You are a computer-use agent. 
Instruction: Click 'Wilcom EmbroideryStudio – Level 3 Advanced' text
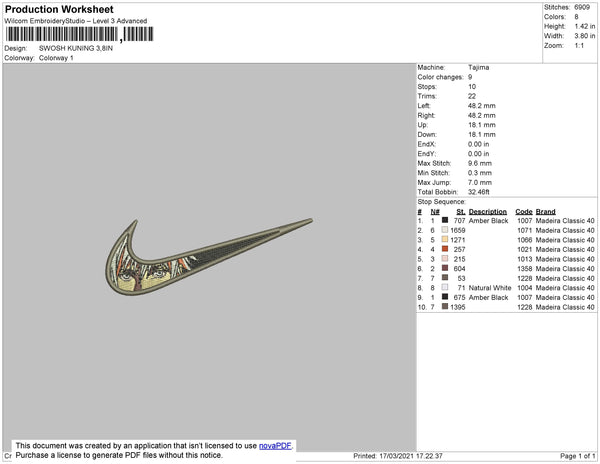pyautogui.click(x=76, y=21)
